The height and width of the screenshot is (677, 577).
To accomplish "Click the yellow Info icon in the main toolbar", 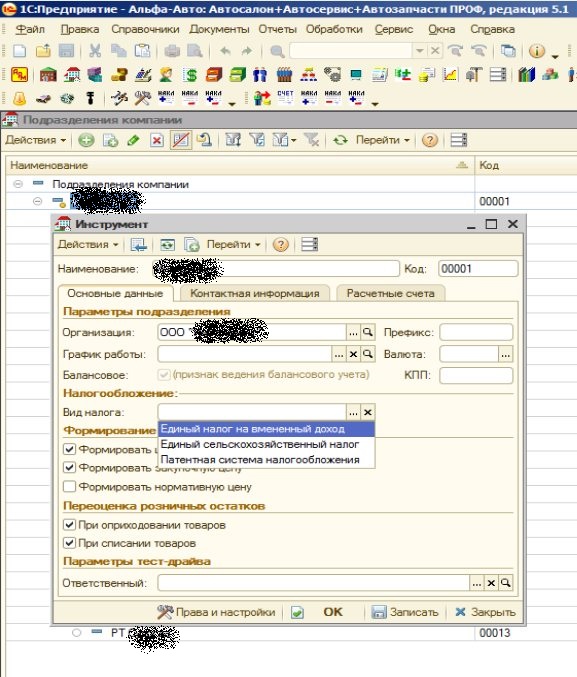I will [x=536, y=51].
